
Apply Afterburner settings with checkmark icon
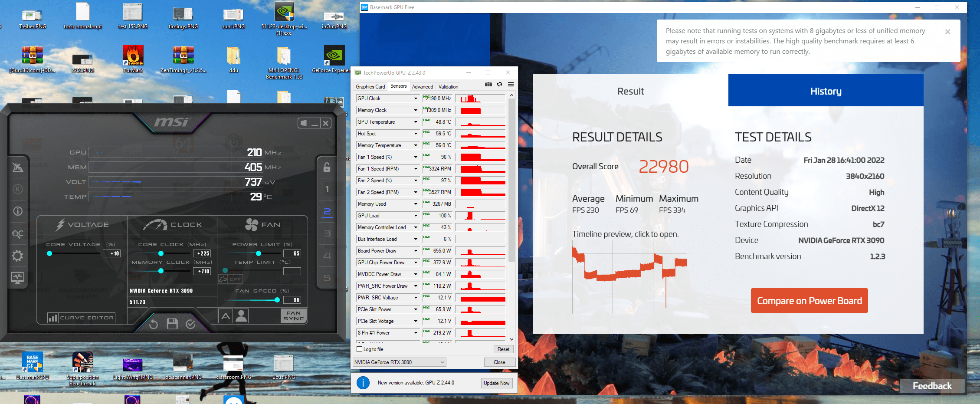[190, 324]
